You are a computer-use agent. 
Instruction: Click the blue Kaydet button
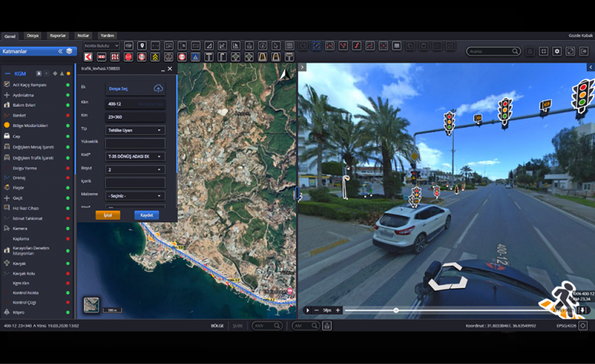[147, 215]
